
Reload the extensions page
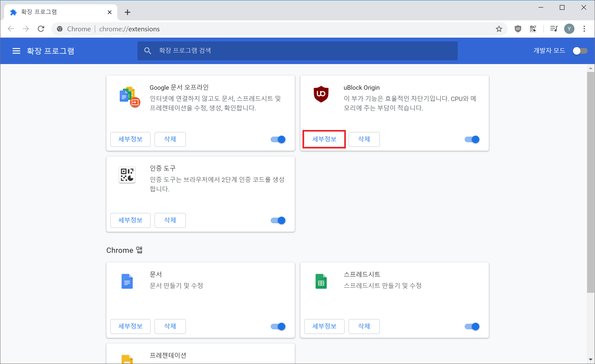pyautogui.click(x=41, y=29)
